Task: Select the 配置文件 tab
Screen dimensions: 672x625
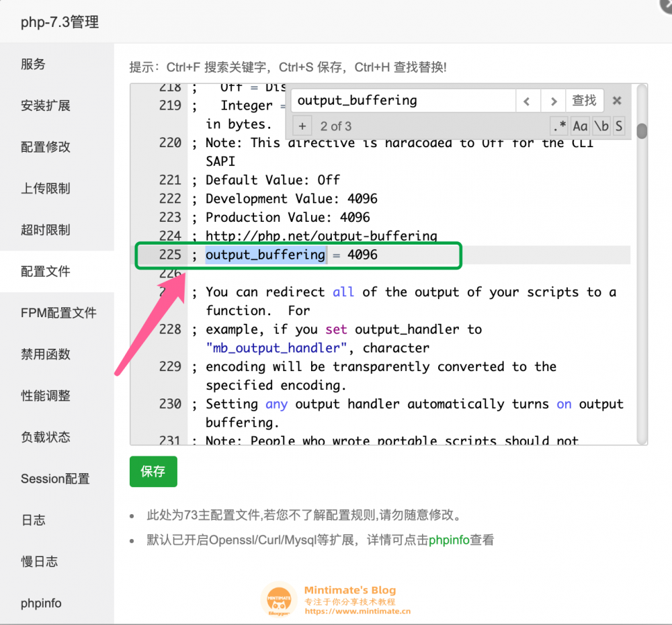Action: click(x=57, y=272)
